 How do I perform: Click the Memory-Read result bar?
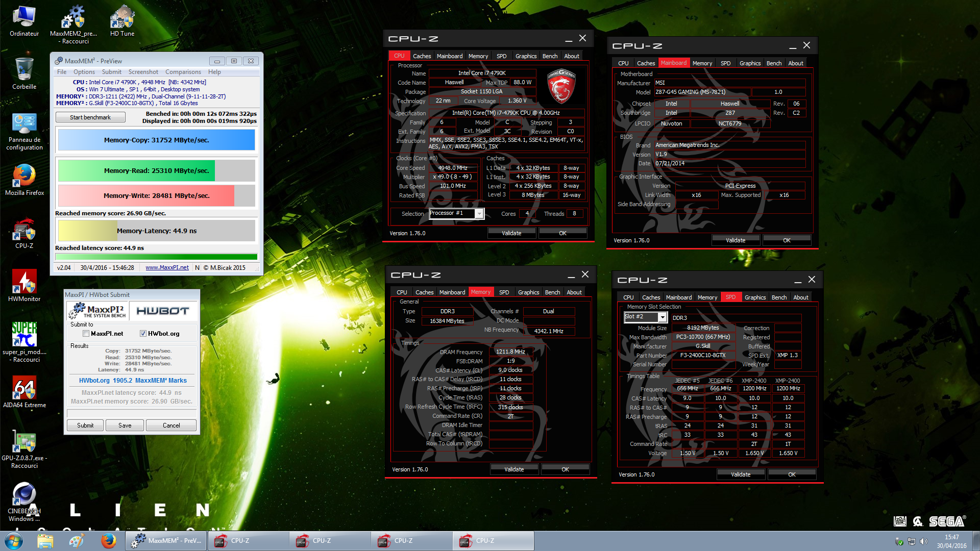click(x=156, y=170)
